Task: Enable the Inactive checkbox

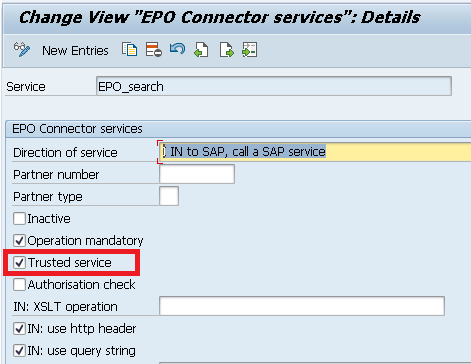Action: 19,219
